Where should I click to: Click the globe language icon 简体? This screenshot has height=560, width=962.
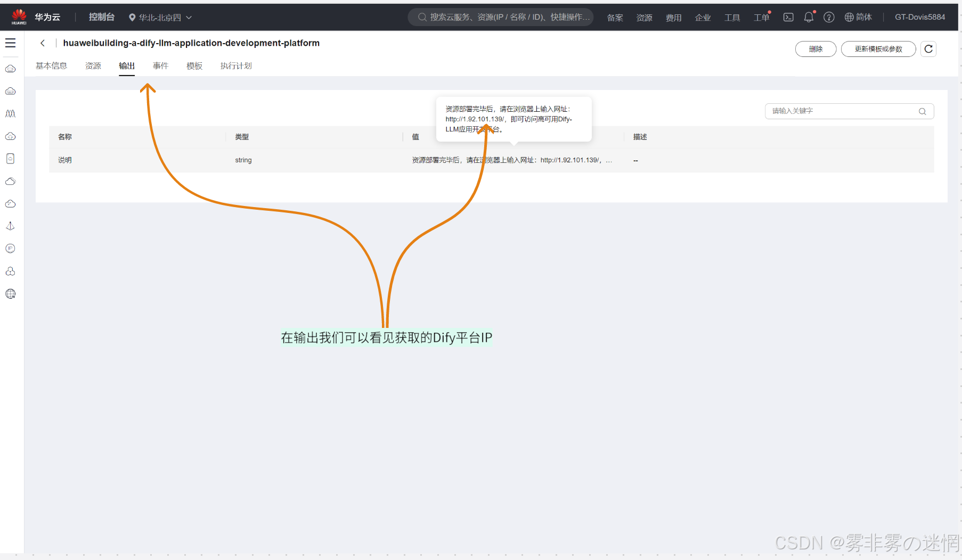pyautogui.click(x=858, y=17)
